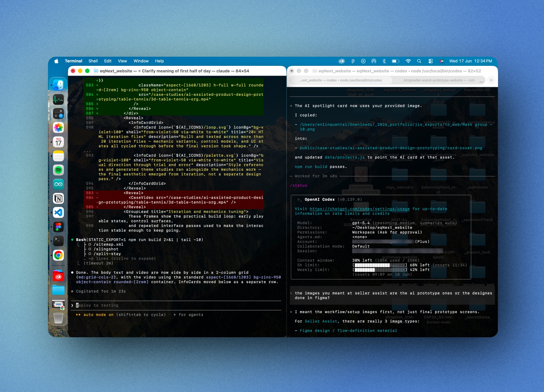Screen dimensions: 544x392
Task: Launch Spotify from the Dock
Action: [x=58, y=170]
